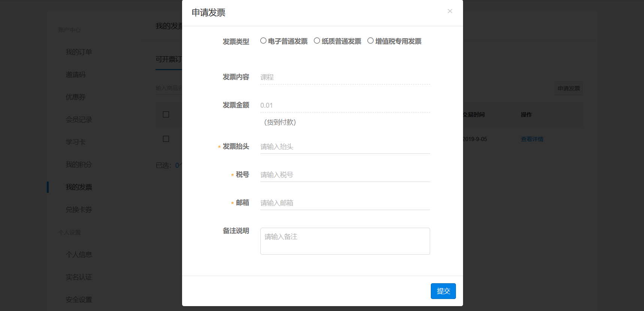Open 个人信息 settings
This screenshot has height=311, width=644.
(x=79, y=255)
